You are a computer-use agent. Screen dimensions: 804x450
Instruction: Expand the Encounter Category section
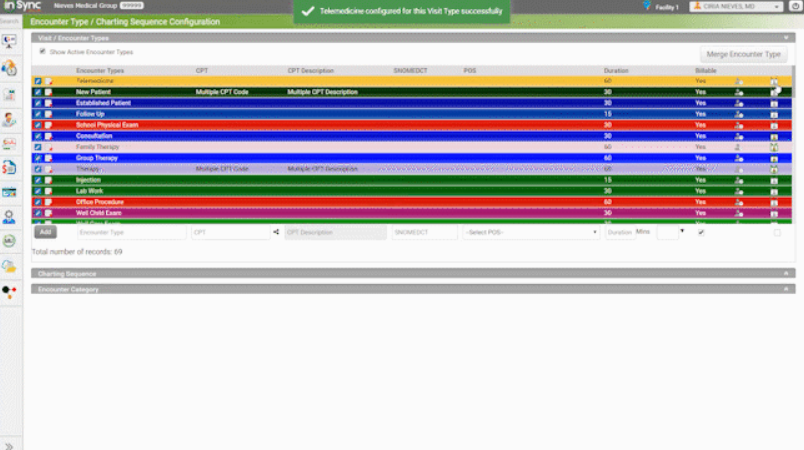pos(786,289)
